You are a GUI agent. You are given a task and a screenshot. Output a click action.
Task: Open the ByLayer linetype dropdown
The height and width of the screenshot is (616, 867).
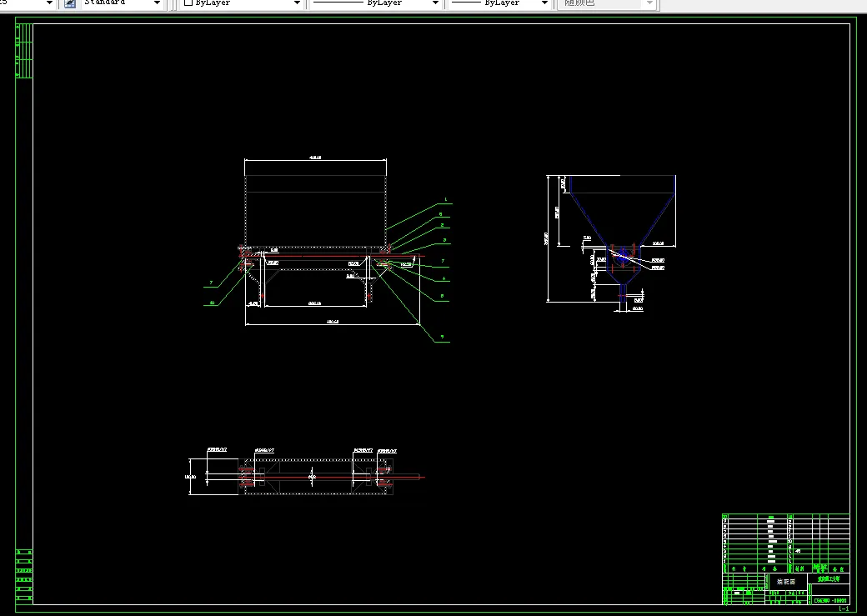point(435,3)
